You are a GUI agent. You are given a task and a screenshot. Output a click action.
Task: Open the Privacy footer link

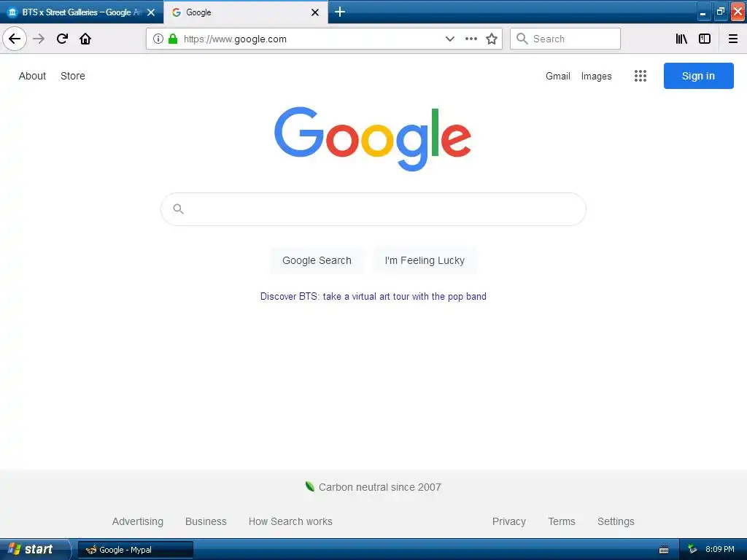(508, 521)
